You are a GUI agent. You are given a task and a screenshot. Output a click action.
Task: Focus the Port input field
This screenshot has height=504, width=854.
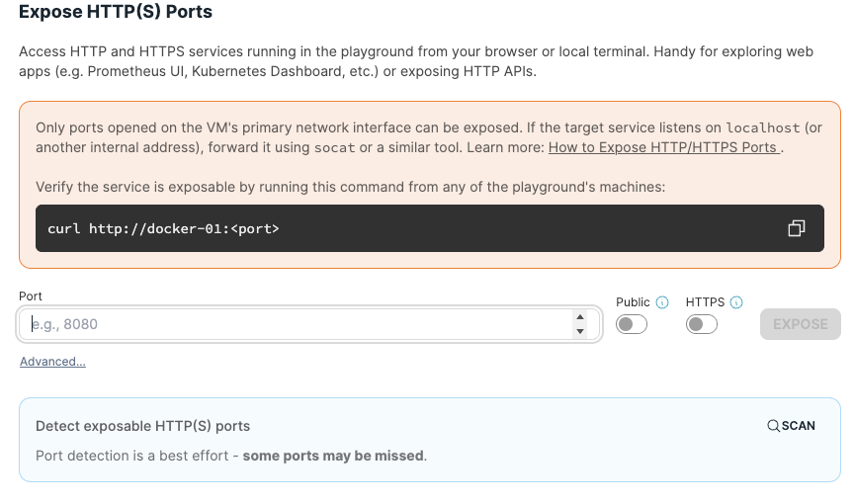pos(309,324)
